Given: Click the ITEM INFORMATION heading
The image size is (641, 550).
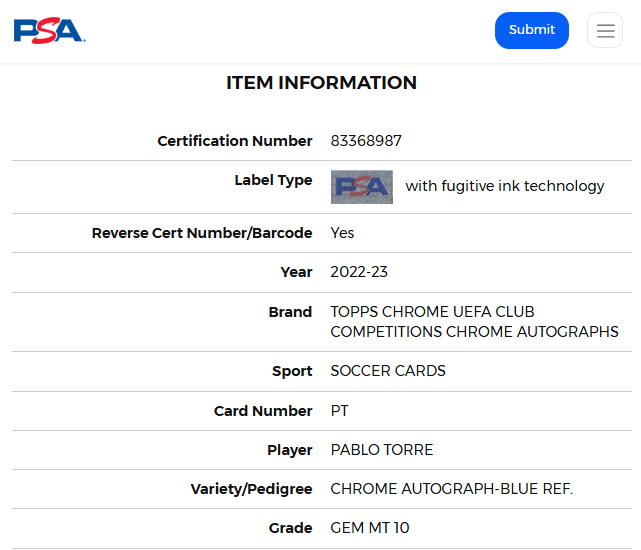Looking at the screenshot, I should pyautogui.click(x=321, y=83).
